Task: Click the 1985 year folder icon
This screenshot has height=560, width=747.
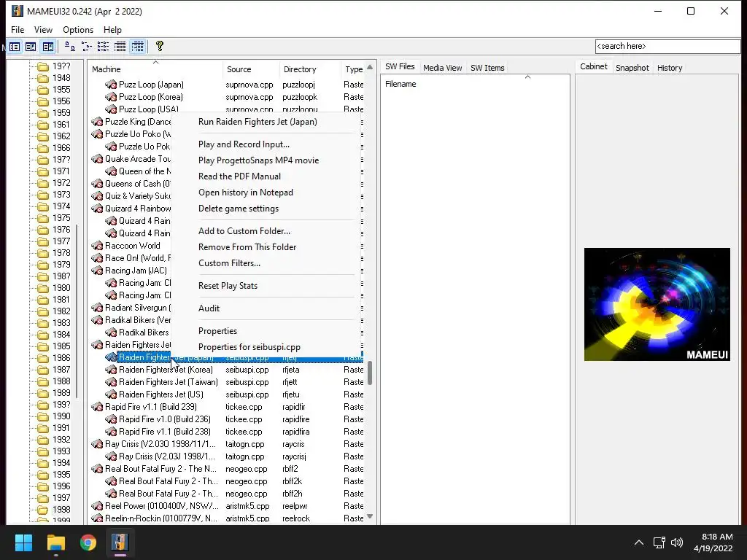Action: (43, 346)
